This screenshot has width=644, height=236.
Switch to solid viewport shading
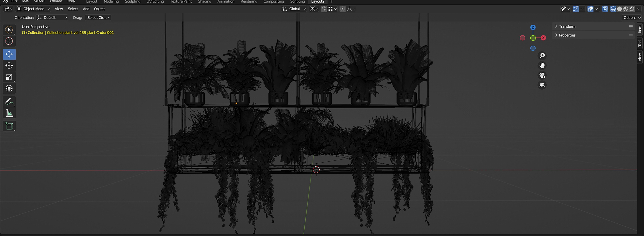click(619, 9)
